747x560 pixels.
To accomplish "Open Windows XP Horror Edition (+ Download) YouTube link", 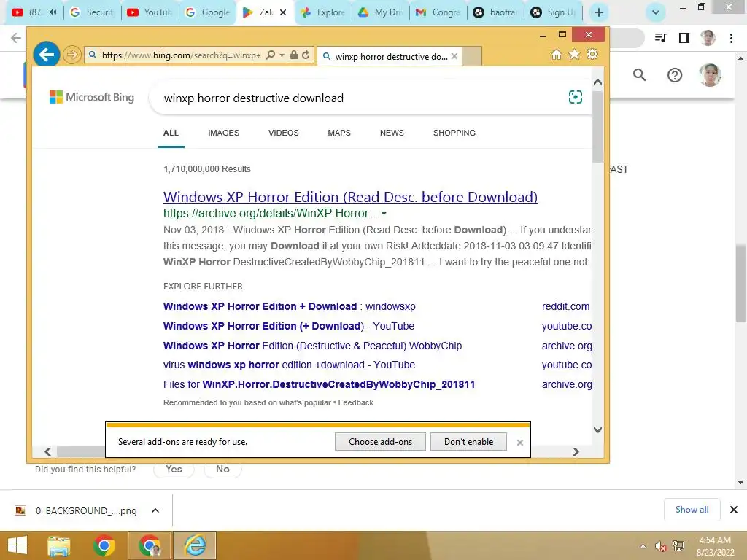I will point(289,326).
